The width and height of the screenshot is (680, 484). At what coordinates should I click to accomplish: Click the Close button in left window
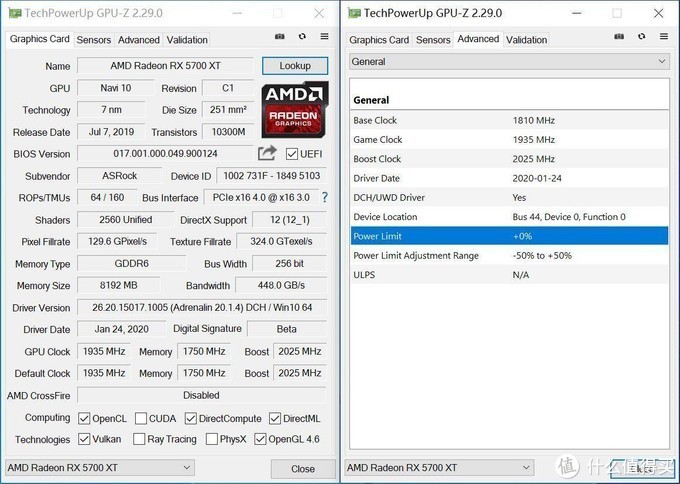point(303,469)
